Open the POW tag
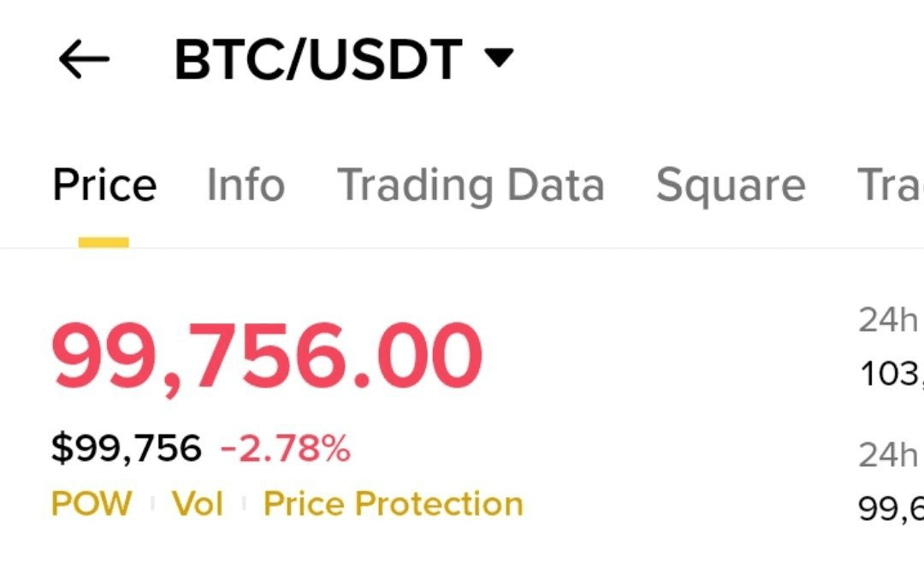Viewport: 924px width, 568px height. 92,504
